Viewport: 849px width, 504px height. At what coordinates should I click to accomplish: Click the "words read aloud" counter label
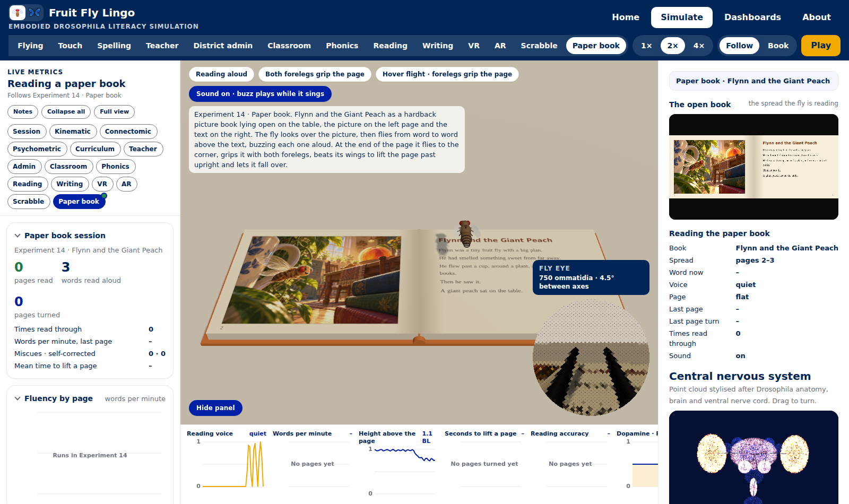tap(91, 281)
